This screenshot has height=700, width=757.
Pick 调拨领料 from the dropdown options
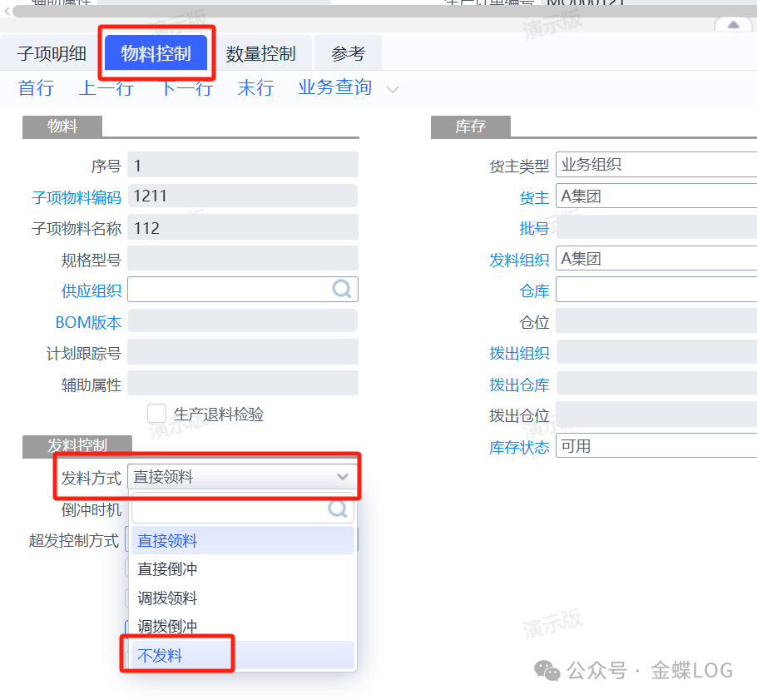pos(167,598)
